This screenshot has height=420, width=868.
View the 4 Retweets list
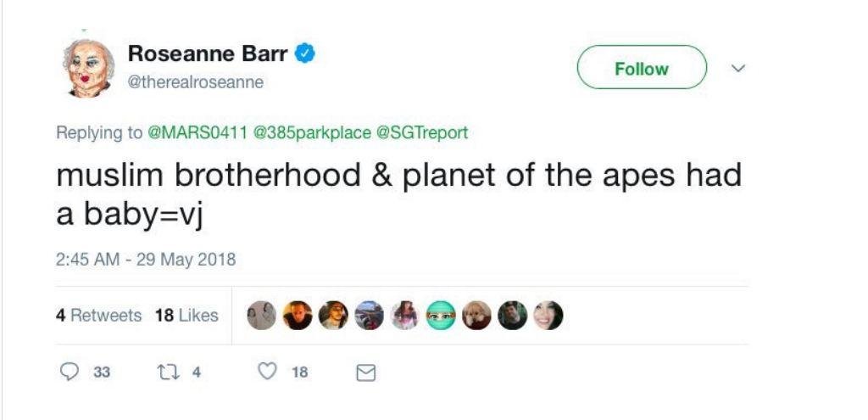(x=99, y=316)
